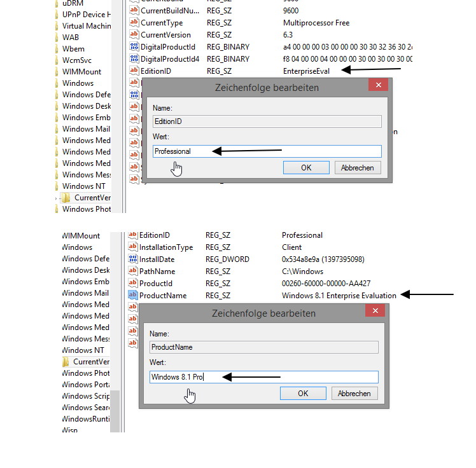
Task: Close the EditionID edit string dialog
Action: tap(378, 85)
